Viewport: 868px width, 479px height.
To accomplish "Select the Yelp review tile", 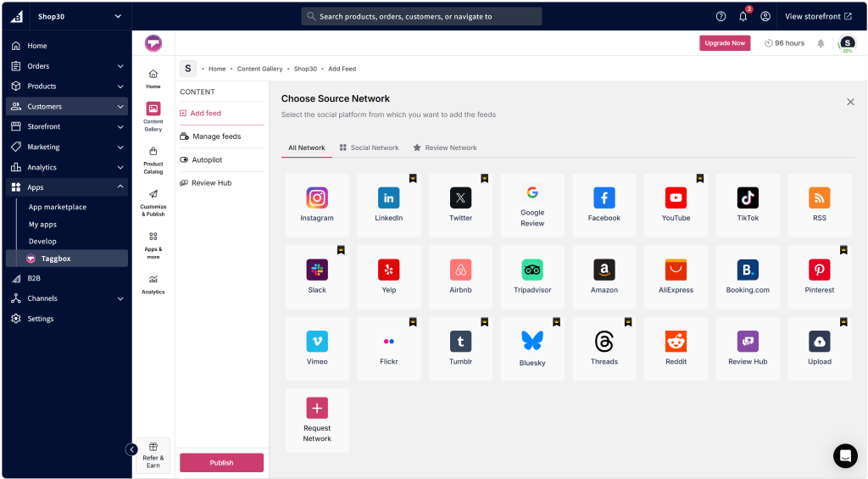I will pyautogui.click(x=388, y=277).
